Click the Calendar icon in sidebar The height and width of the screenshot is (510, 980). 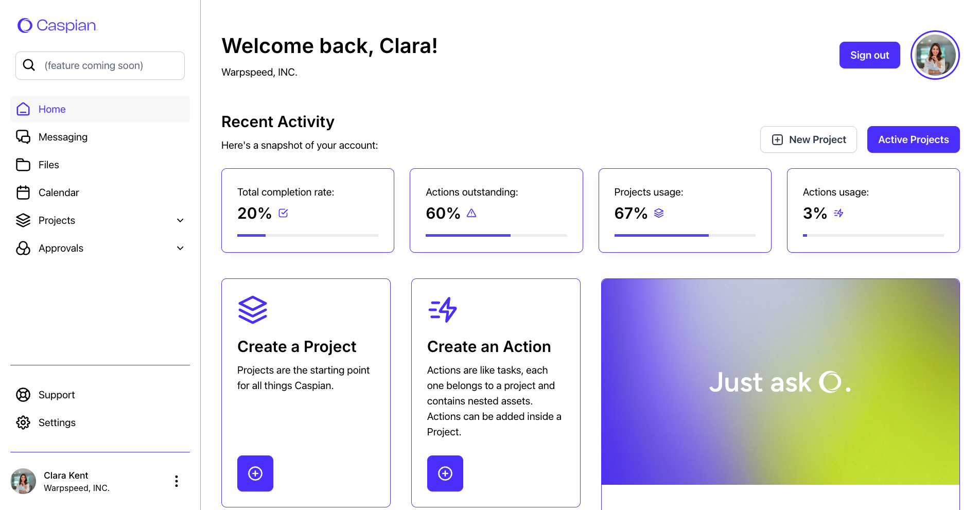pyautogui.click(x=23, y=192)
